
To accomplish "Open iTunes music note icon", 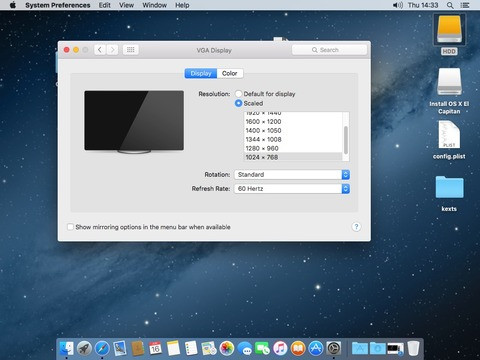I will pos(280,349).
